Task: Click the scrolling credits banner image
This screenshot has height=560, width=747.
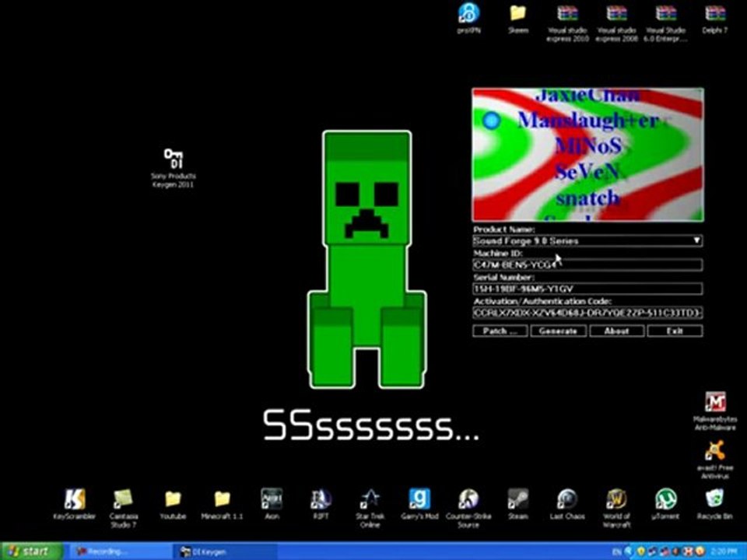Action: tap(588, 154)
